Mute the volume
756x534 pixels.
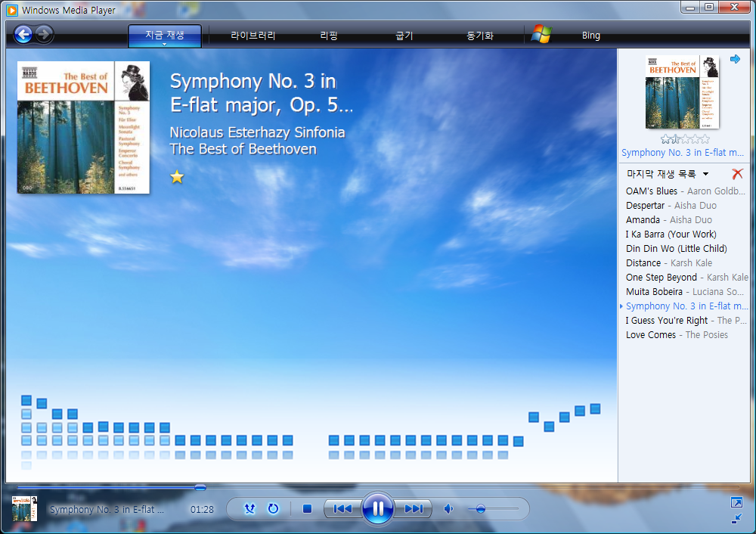click(448, 508)
